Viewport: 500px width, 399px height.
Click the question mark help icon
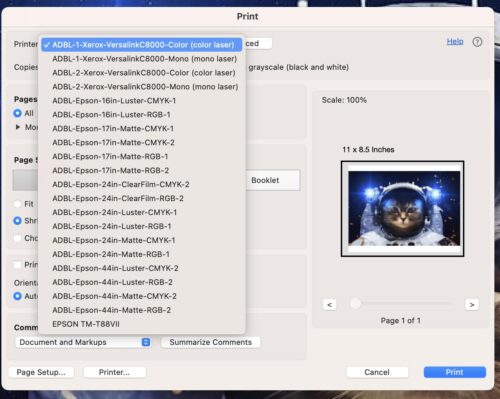tap(477, 42)
